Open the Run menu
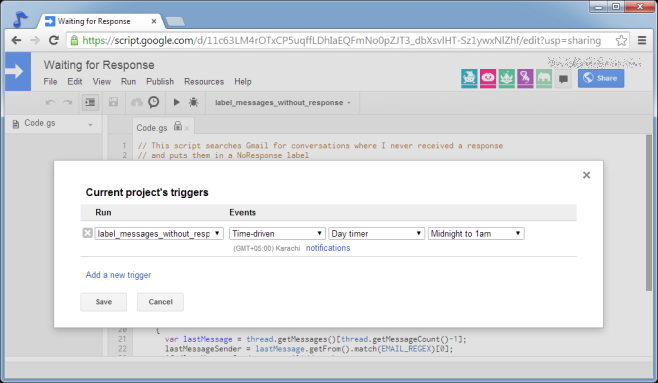Screen dimensions: 658x383 tap(128, 81)
